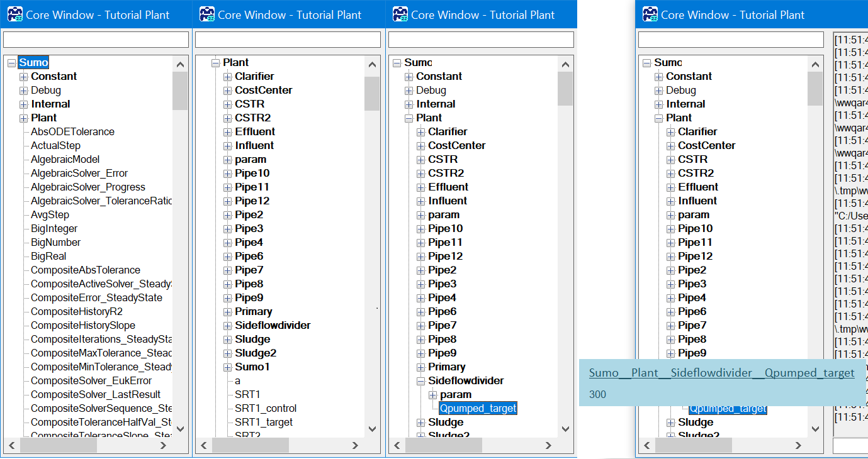Select the AbsODETolerance variable

[x=72, y=132]
